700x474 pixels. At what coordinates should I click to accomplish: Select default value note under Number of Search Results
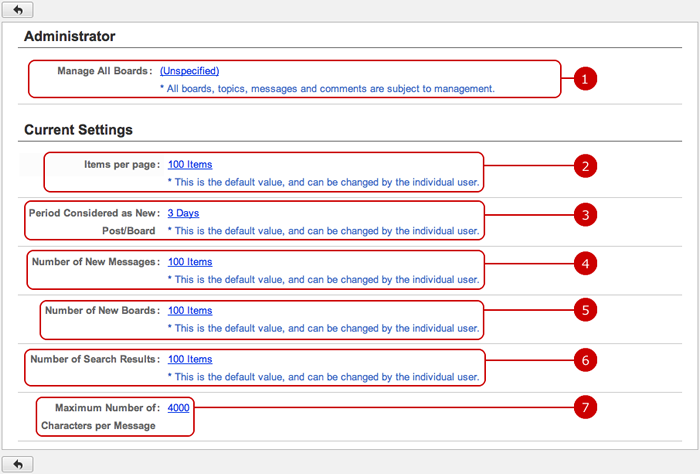(323, 377)
